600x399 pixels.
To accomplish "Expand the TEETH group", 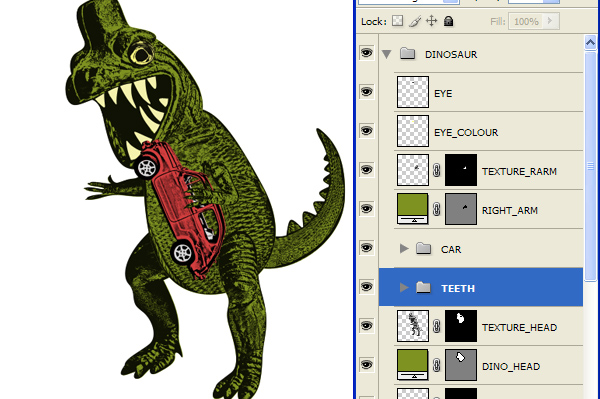I will pos(404,287).
